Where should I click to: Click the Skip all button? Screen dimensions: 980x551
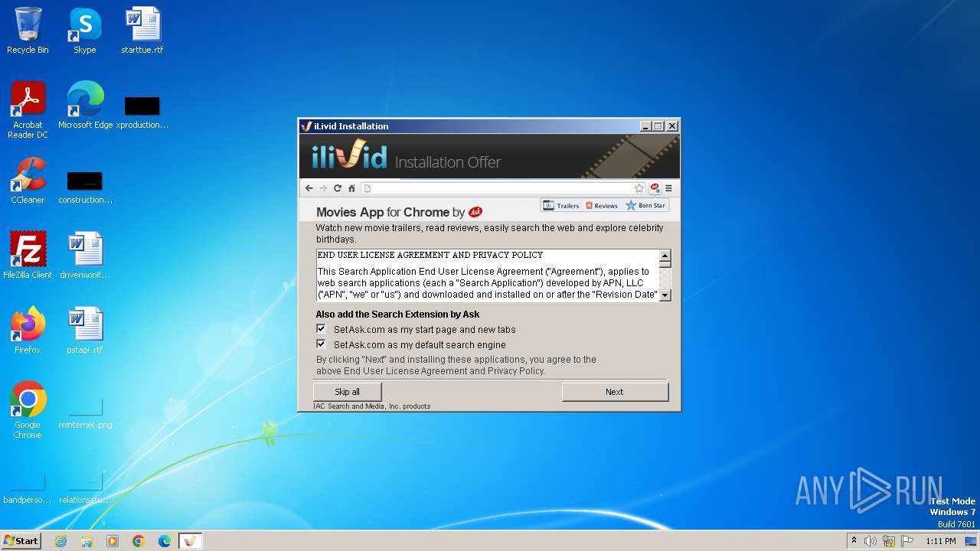coord(347,392)
